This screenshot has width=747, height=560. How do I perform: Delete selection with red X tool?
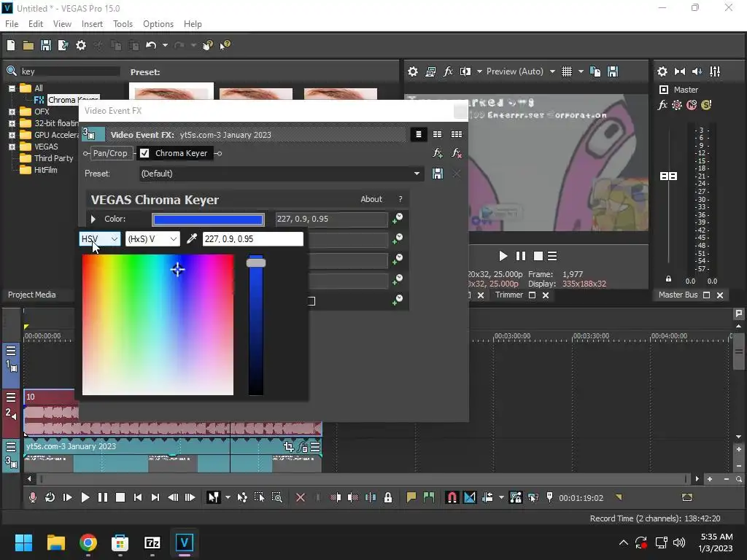point(301,497)
